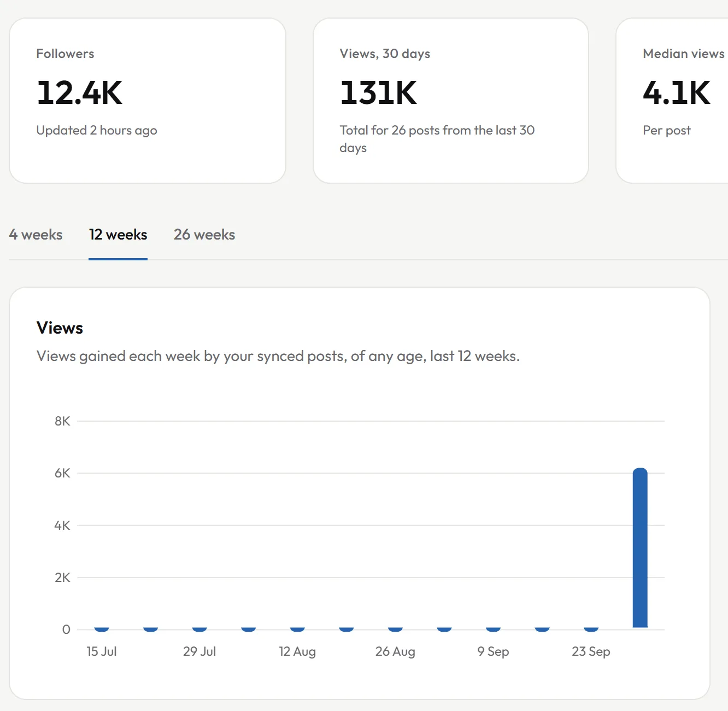Screen dimensions: 728x711
Task: Select the 12 weeks tab
Action: point(118,235)
